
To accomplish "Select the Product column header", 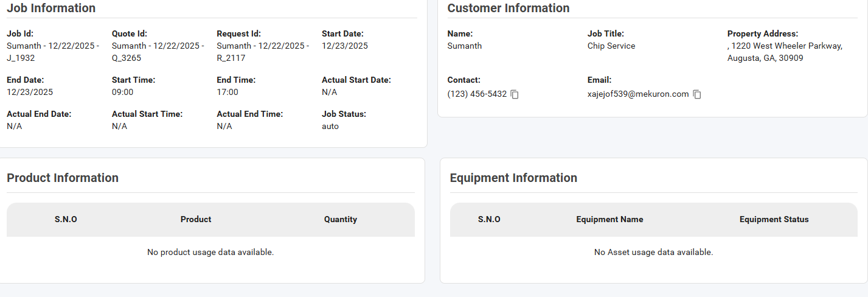I will 196,219.
